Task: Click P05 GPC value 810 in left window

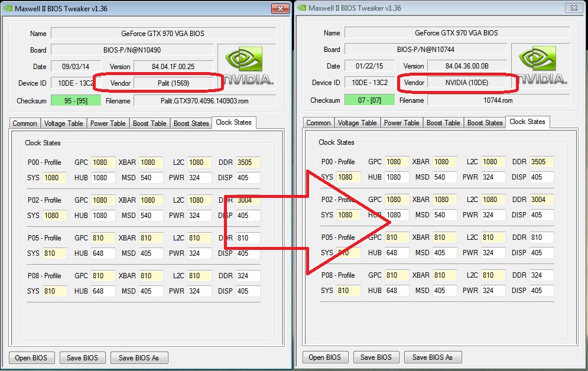Action: [x=103, y=238]
